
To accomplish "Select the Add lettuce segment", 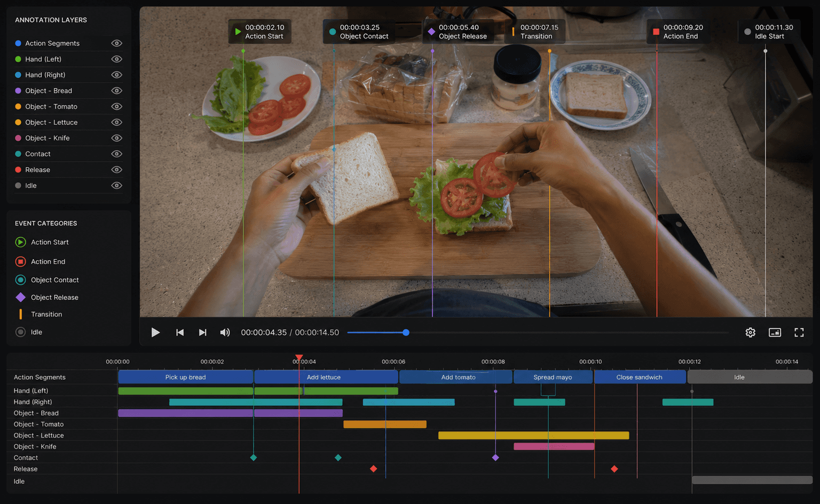I will pyautogui.click(x=326, y=377).
